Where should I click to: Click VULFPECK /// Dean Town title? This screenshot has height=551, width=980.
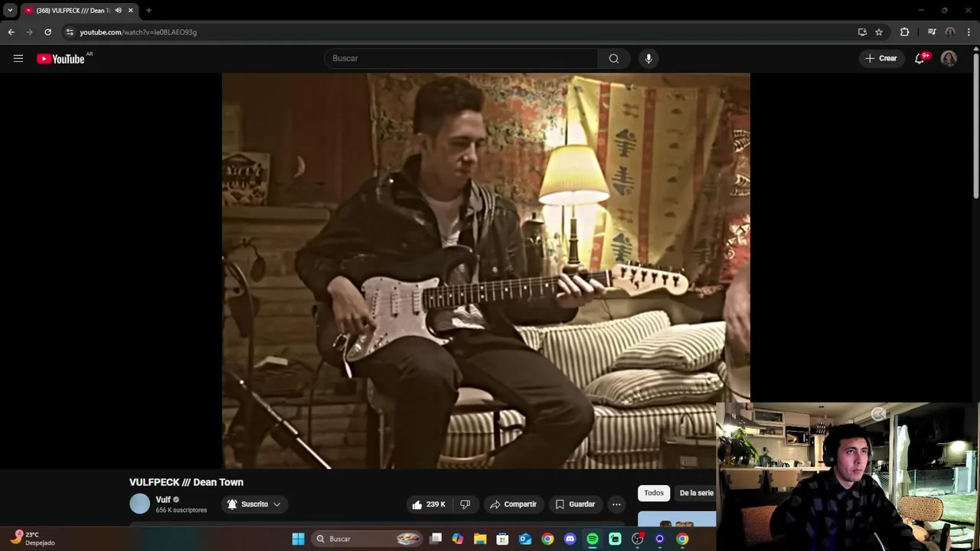tap(186, 482)
